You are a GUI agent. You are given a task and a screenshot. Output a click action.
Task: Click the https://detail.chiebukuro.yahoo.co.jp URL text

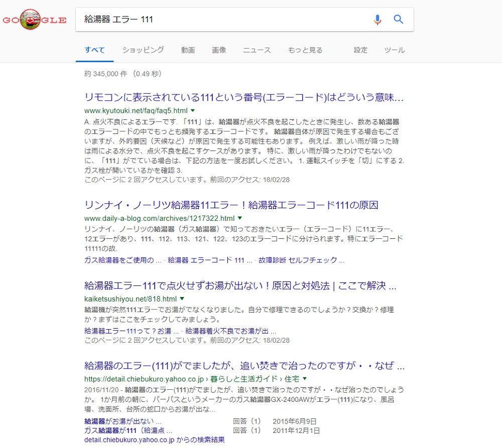pyautogui.click(x=144, y=379)
